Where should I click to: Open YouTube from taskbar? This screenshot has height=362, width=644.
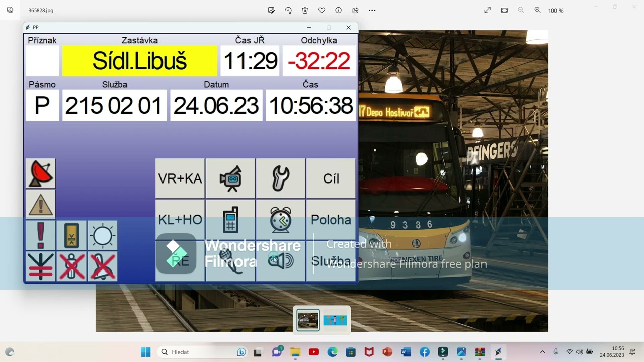[314, 352]
